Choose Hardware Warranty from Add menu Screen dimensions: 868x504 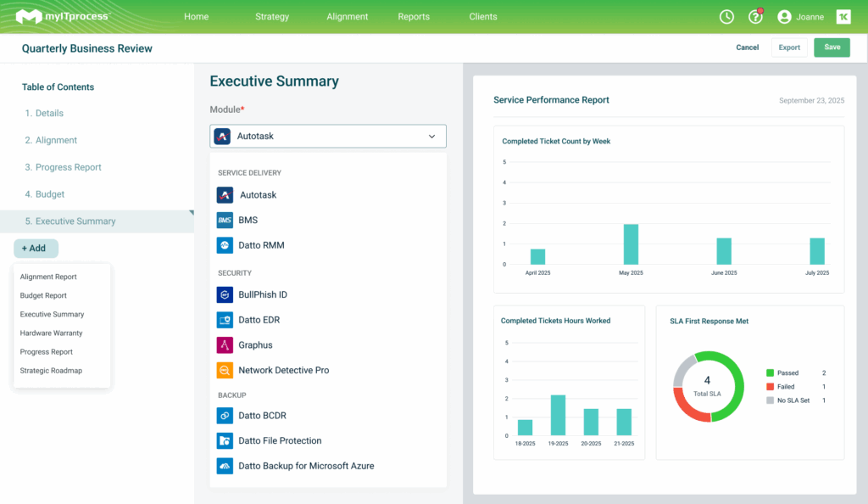(x=52, y=333)
